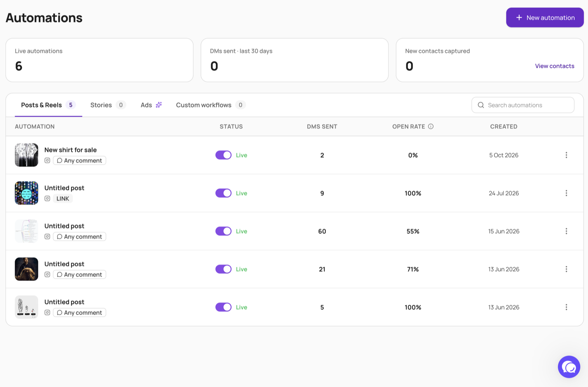
Task: Open the Ads tab
Action: tap(151, 105)
